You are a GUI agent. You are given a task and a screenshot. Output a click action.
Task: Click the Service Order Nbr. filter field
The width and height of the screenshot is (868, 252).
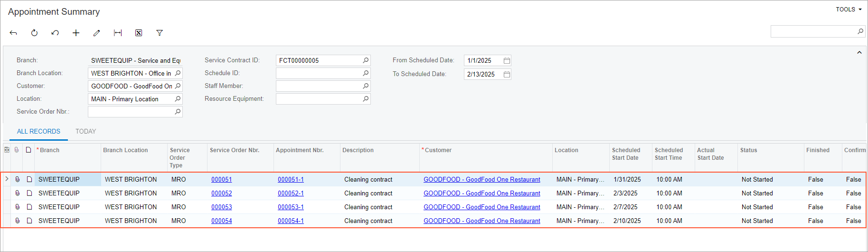[x=131, y=112]
